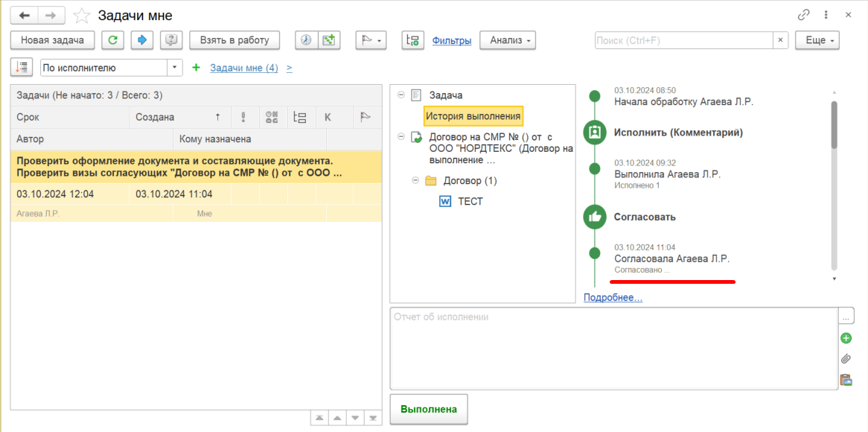The height and width of the screenshot is (432, 868).
Task: Add Задачи мне to favorites star
Action: click(82, 16)
